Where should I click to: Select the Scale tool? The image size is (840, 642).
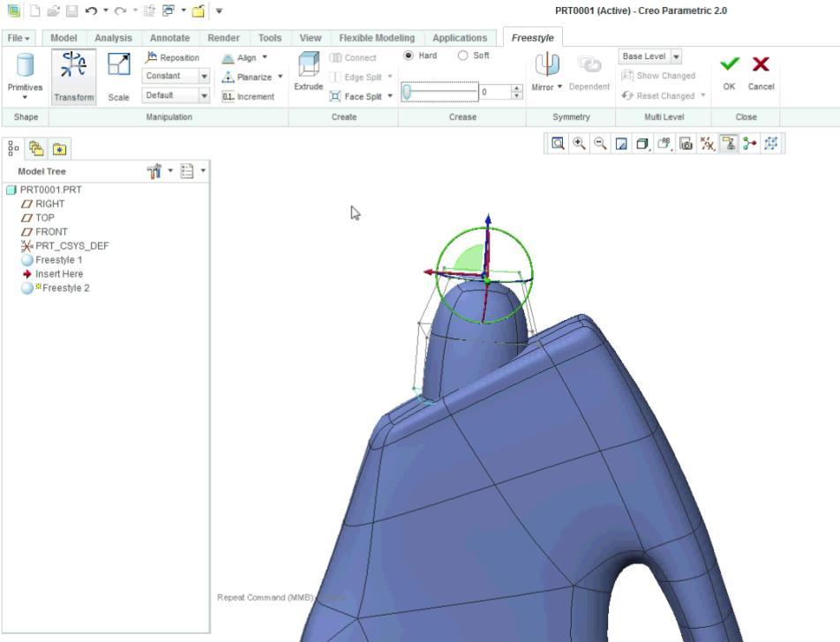point(118,77)
